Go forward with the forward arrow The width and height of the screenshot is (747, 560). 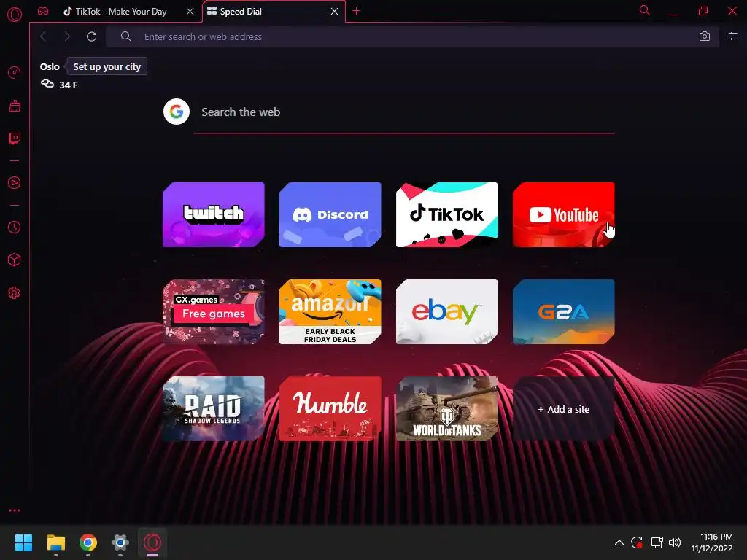tap(67, 36)
